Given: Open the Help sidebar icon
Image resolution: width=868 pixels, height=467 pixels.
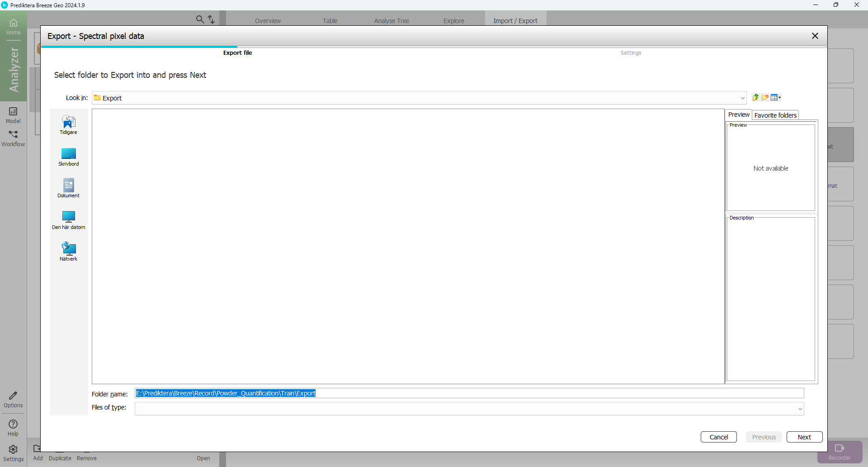Looking at the screenshot, I should [13, 427].
